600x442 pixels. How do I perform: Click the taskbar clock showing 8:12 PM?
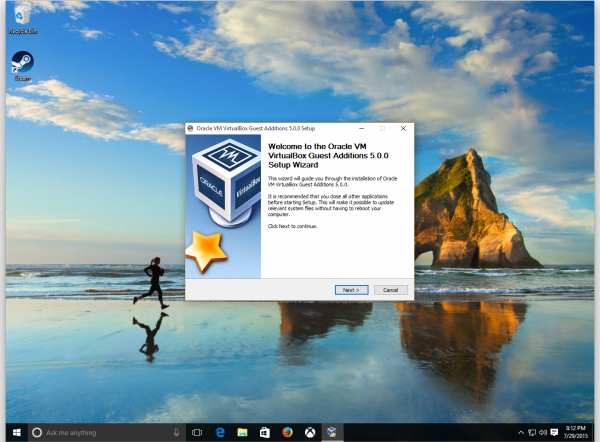(576, 432)
